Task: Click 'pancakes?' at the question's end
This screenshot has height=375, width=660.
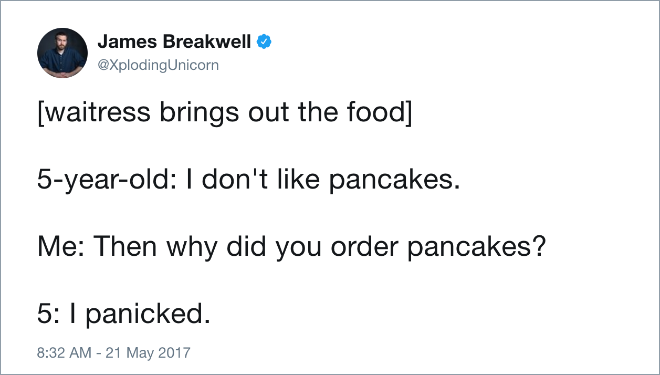Action: click(476, 247)
